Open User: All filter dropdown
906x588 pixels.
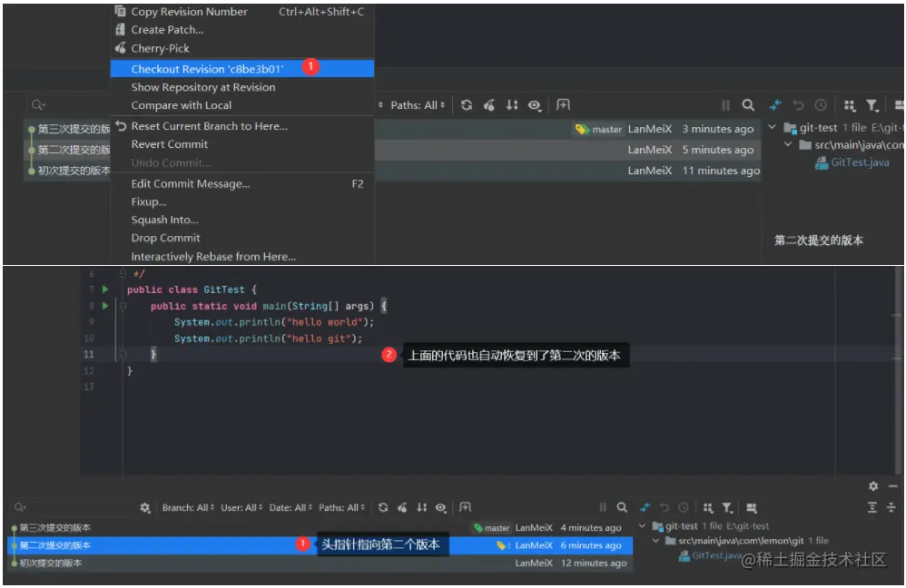coord(241,508)
